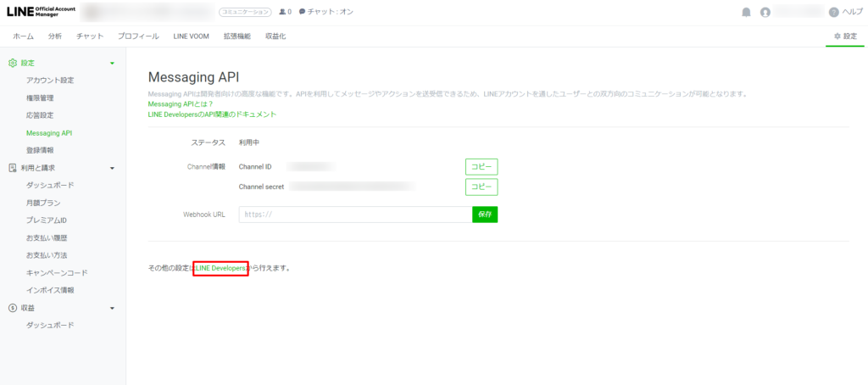The width and height of the screenshot is (868, 385).
Task: Collapse the 収益 section arrow
Action: tap(113, 308)
